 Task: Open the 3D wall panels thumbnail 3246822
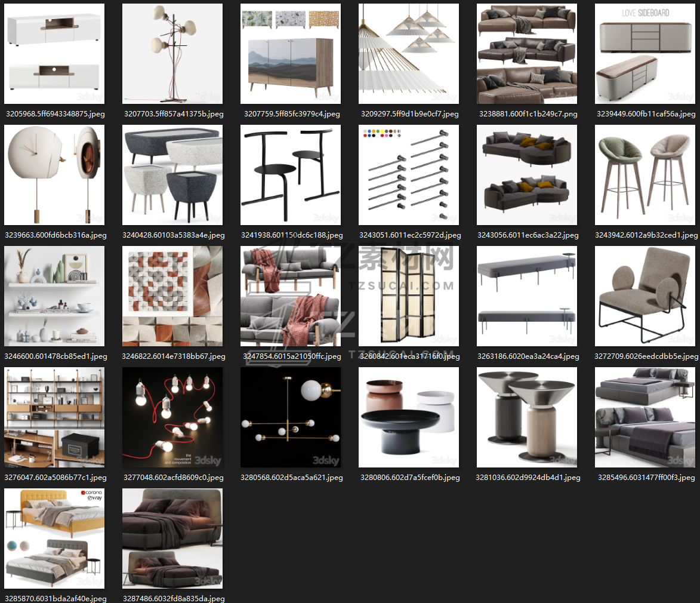click(x=172, y=296)
